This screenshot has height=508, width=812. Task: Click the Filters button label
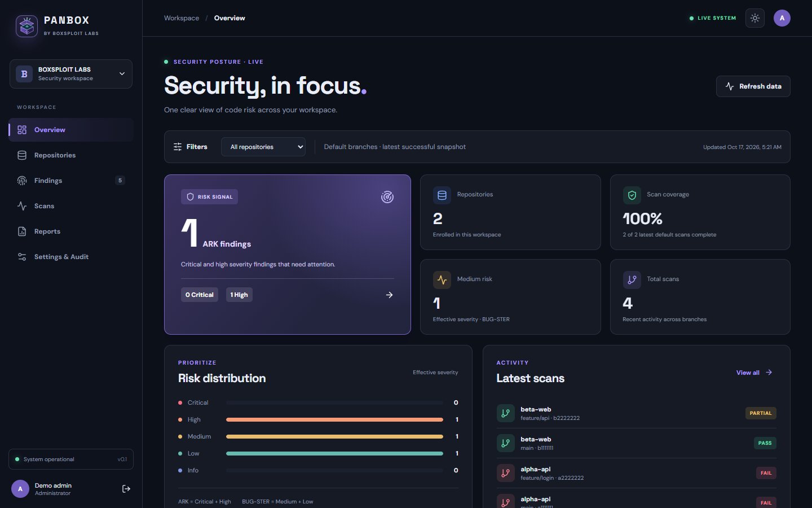tap(197, 147)
